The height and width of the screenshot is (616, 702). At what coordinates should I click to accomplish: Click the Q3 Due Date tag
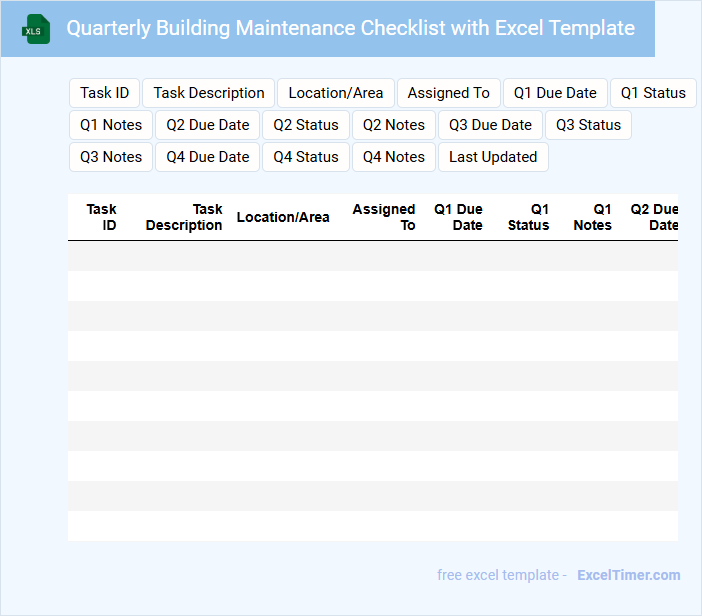[x=491, y=125]
